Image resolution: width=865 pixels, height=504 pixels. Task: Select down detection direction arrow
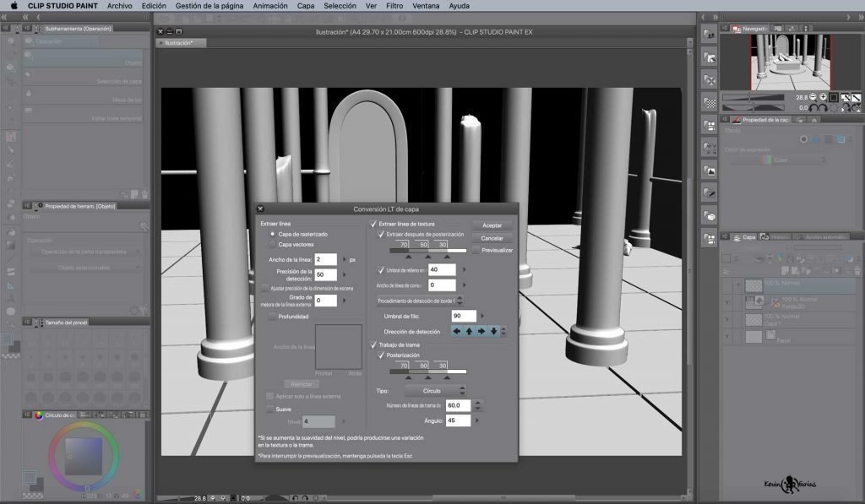coord(493,332)
